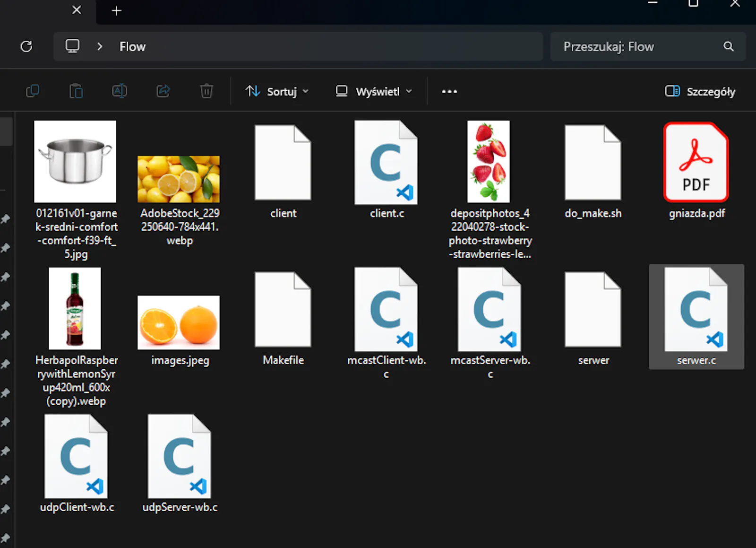Screen dimensions: 756x548
Task: Select the blank serwer file icon
Action: 593,309
